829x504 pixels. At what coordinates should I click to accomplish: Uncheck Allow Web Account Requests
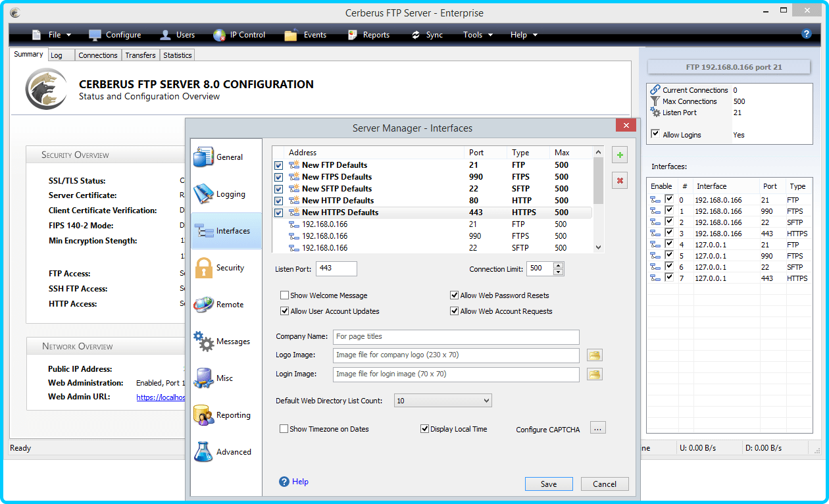(x=455, y=311)
